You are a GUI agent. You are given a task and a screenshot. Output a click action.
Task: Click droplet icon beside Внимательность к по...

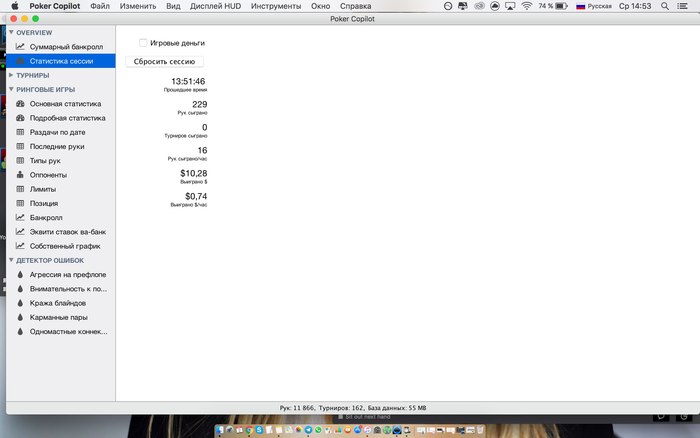20,289
